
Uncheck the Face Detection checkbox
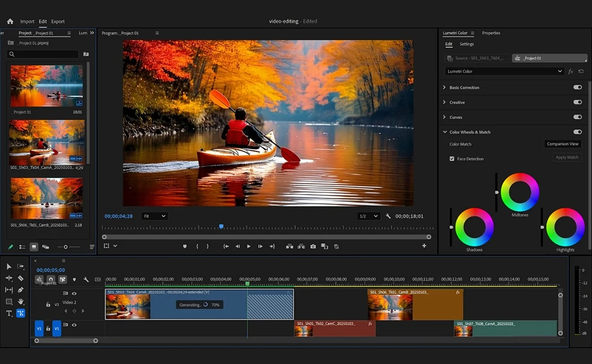point(452,159)
